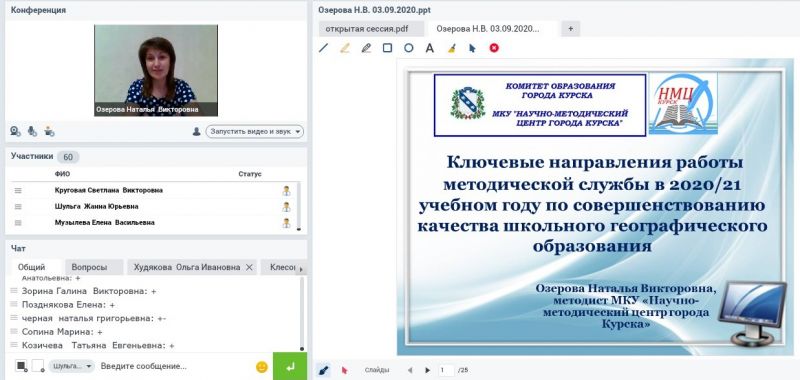Open message menu for Зорина Галина

click(x=14, y=291)
